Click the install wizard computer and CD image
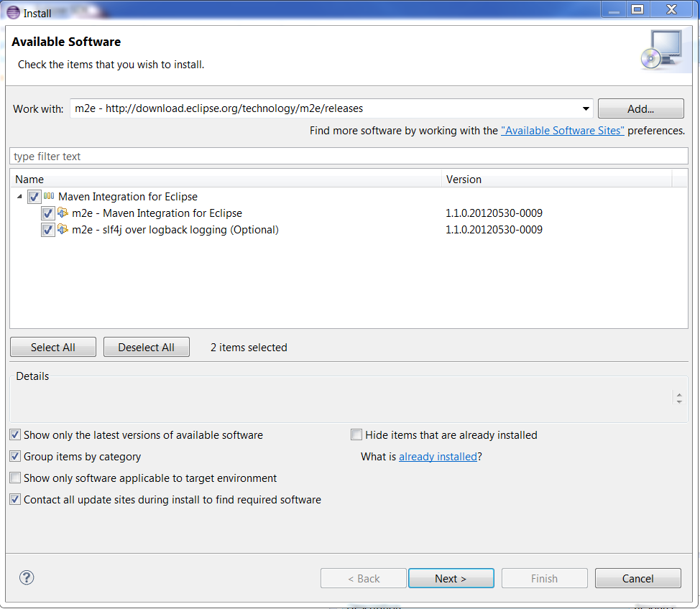This screenshot has width=700, height=609. tap(662, 50)
